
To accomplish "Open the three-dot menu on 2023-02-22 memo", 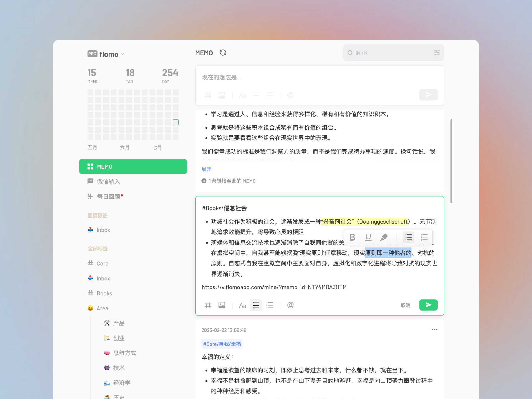I will coord(434,329).
